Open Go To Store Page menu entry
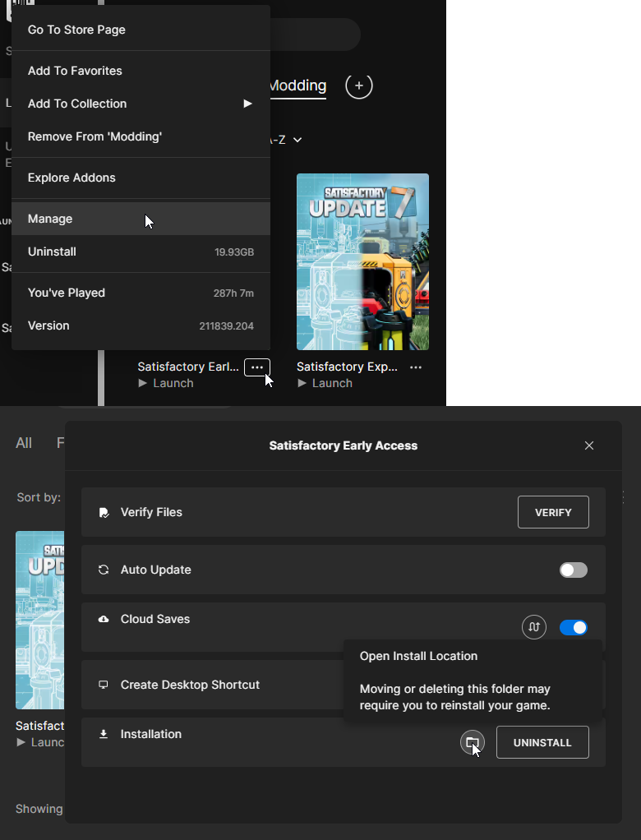 pos(141,30)
